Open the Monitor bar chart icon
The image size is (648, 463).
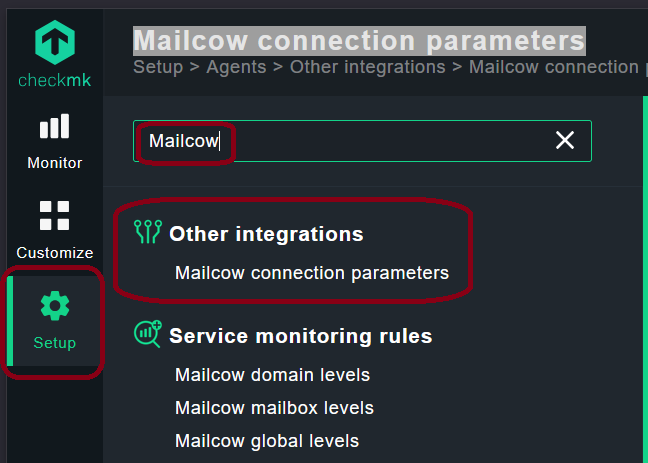[x=55, y=126]
